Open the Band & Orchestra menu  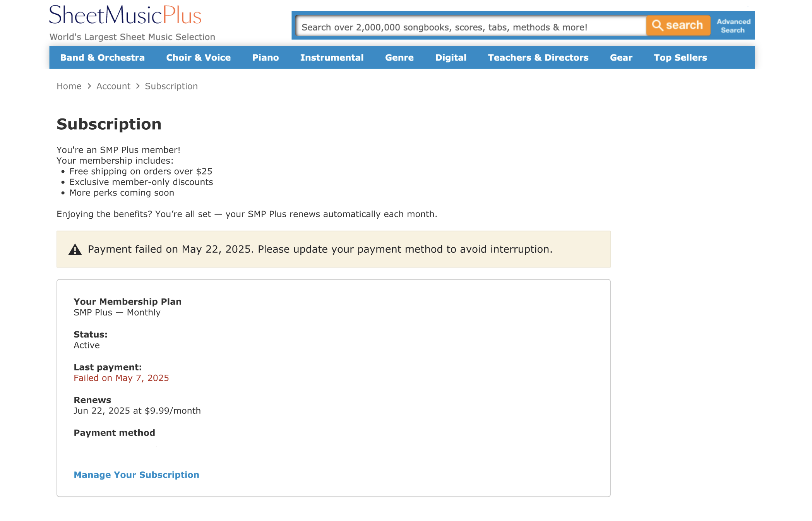pyautogui.click(x=102, y=58)
